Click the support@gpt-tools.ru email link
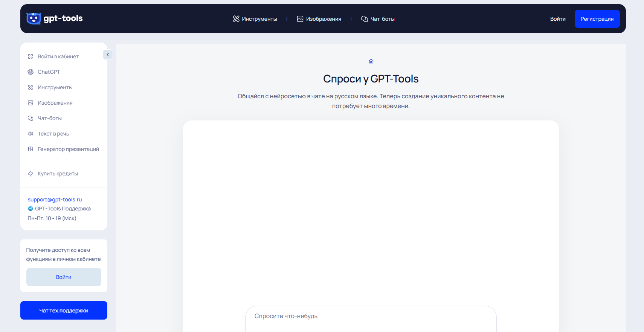The width and height of the screenshot is (644, 332). tap(55, 200)
